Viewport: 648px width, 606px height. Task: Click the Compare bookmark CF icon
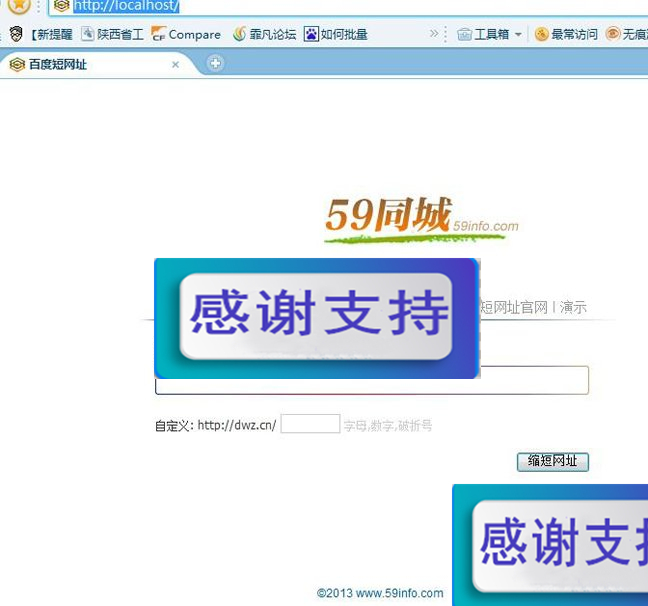[x=158, y=34]
